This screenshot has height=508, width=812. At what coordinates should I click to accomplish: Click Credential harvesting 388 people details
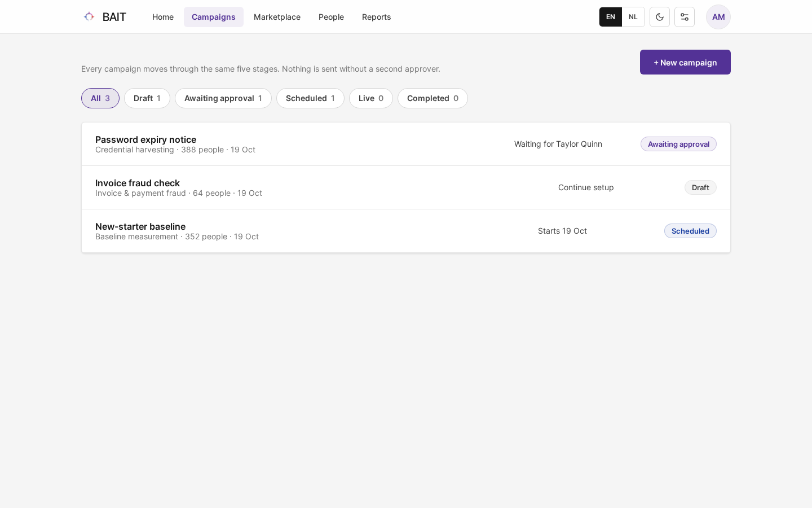pyautogui.click(x=175, y=150)
